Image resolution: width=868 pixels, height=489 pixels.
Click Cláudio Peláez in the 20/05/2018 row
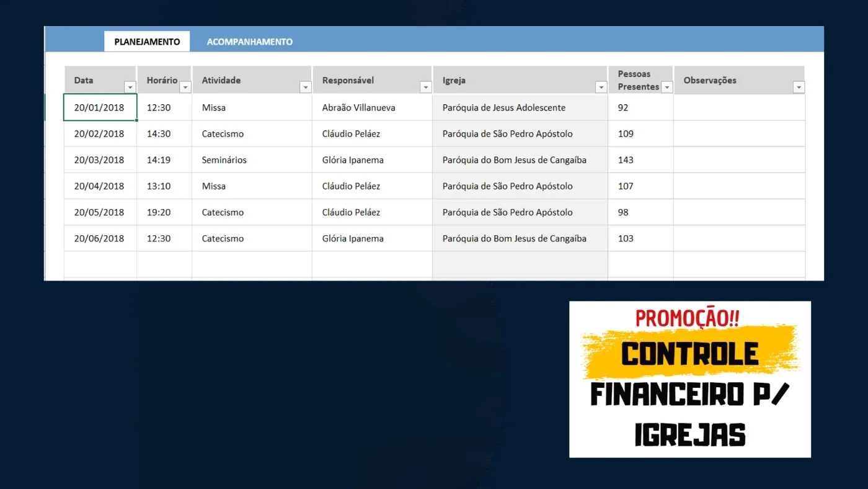pos(372,212)
